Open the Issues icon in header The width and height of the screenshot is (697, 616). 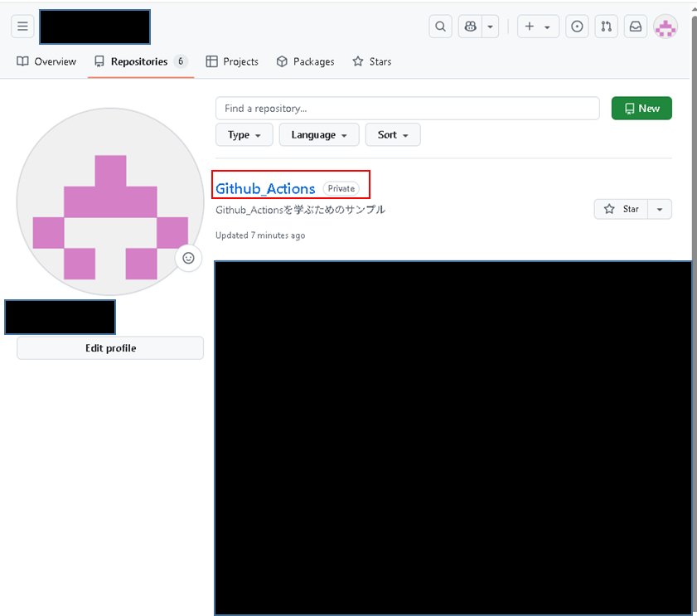(577, 27)
